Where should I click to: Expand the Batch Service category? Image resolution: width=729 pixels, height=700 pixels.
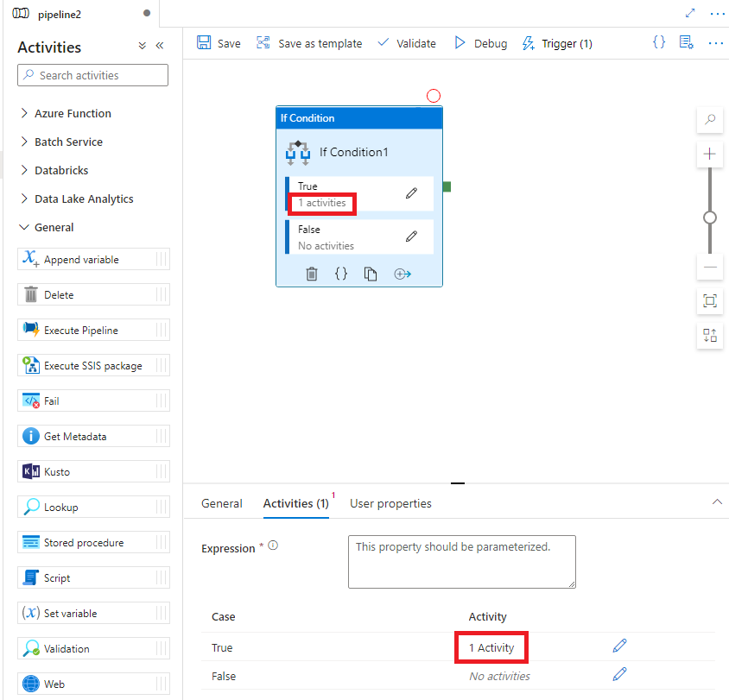click(x=62, y=142)
